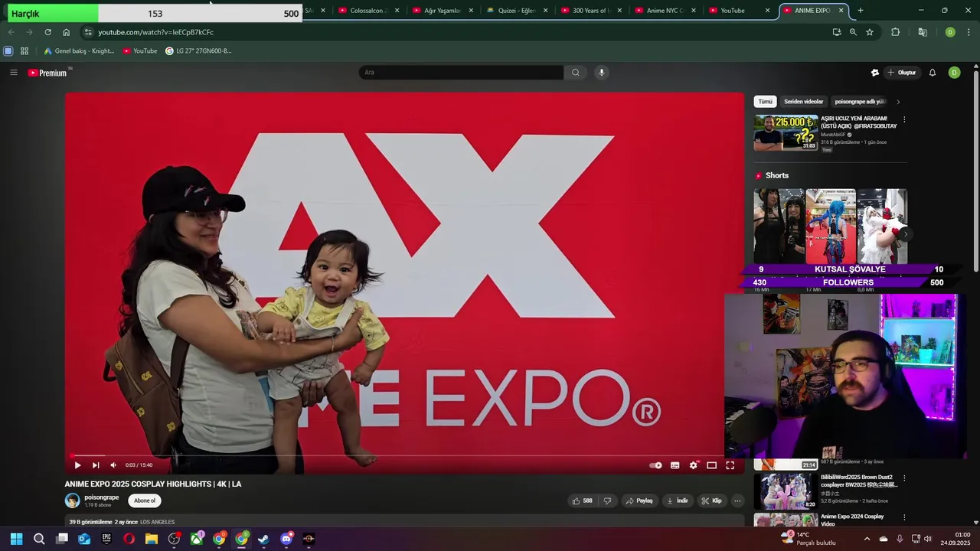Open the Anime Expo 2024 Cosplay Video title

coord(852,520)
